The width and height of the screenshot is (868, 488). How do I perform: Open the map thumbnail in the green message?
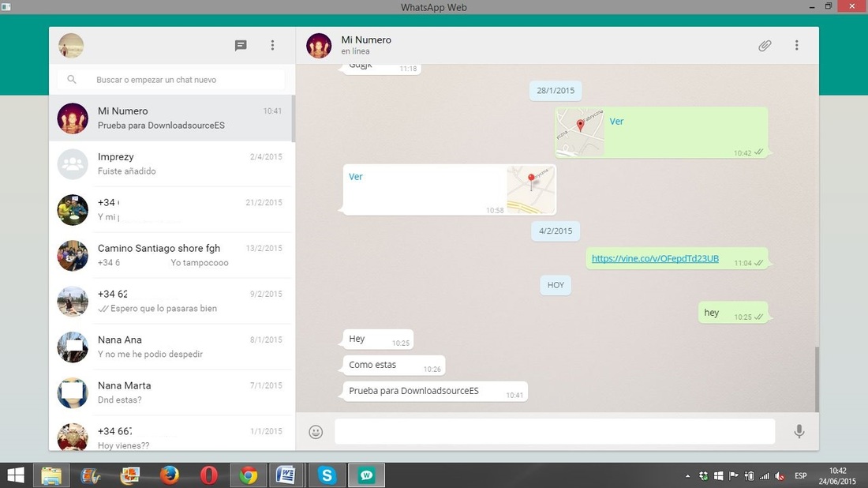tap(580, 133)
